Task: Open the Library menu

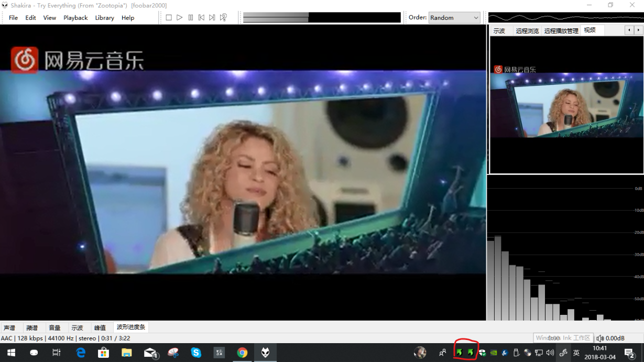Action: [104, 18]
